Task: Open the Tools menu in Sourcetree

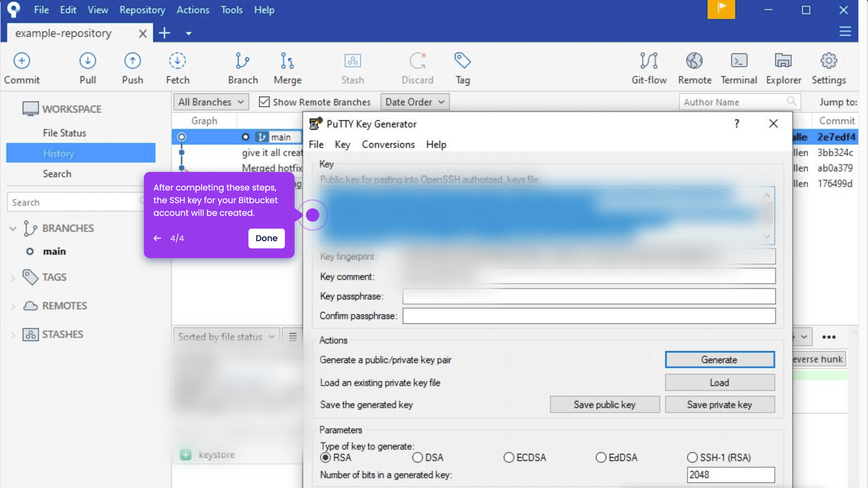Action: [x=231, y=10]
